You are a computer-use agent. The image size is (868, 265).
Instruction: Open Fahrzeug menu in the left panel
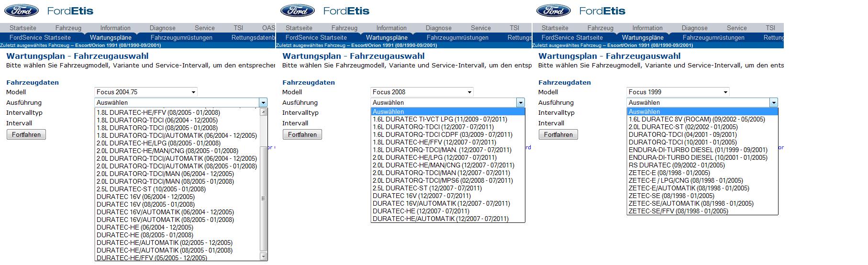click(68, 28)
